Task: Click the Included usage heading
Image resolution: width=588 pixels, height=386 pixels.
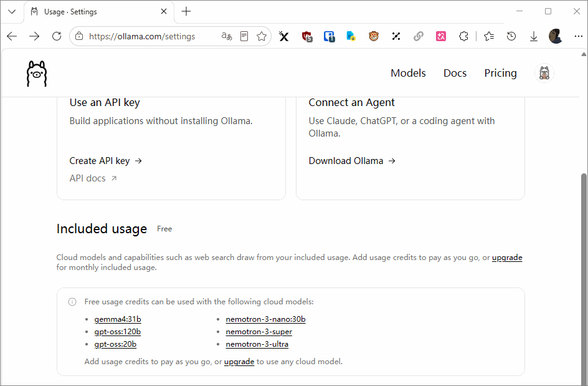Action: tap(102, 229)
